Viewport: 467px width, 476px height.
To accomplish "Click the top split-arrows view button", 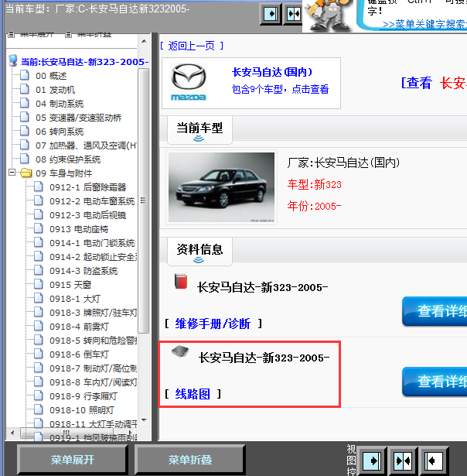I will coord(293,14).
